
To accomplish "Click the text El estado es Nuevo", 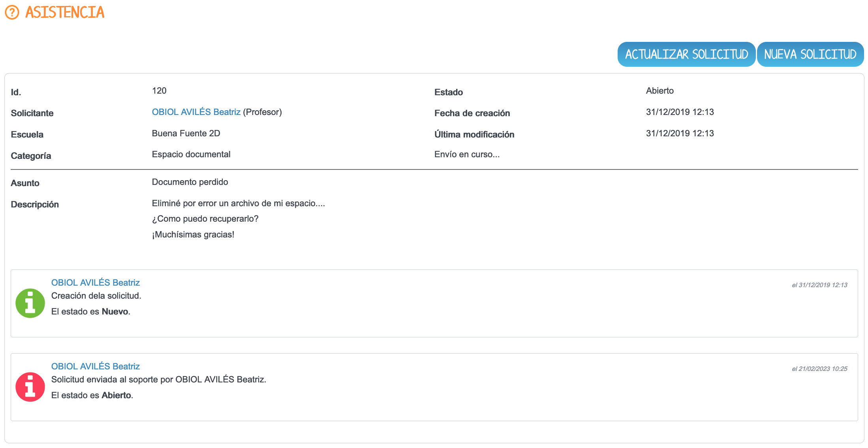I will pyautogui.click(x=91, y=312).
